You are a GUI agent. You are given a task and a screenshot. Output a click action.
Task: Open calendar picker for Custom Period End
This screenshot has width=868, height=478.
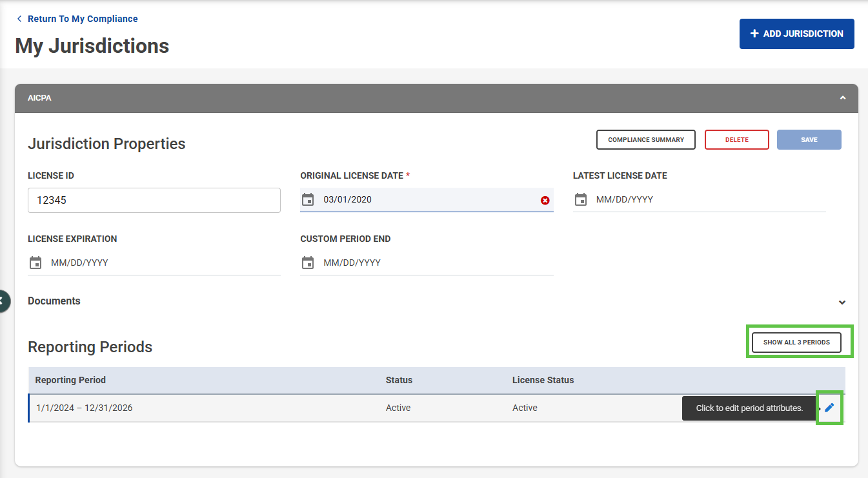(x=308, y=263)
